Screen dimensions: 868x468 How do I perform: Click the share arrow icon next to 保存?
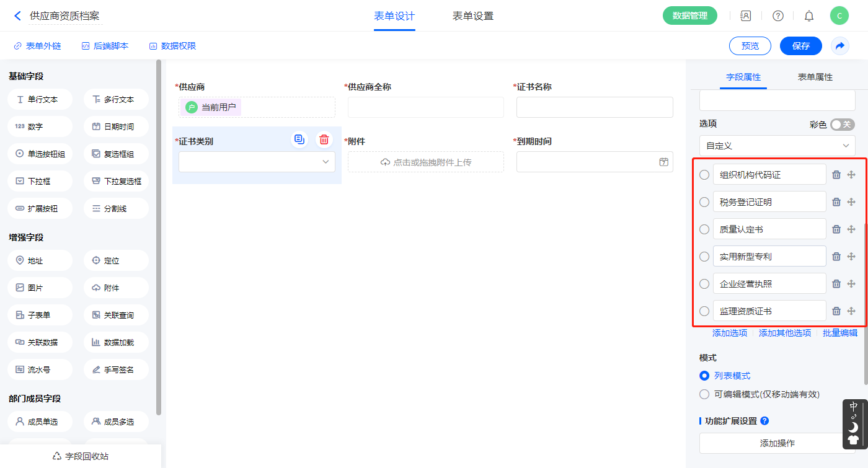[840, 46]
